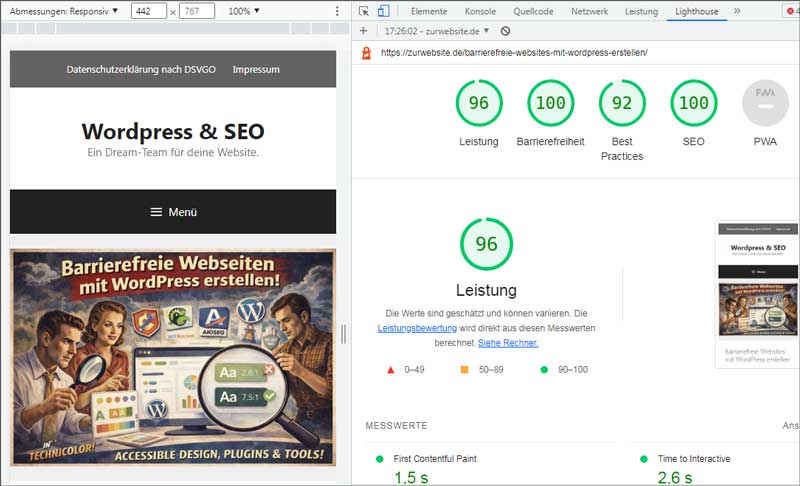Open the Siehe Rechner link
The height and width of the screenshot is (486, 800).
pyautogui.click(x=508, y=343)
